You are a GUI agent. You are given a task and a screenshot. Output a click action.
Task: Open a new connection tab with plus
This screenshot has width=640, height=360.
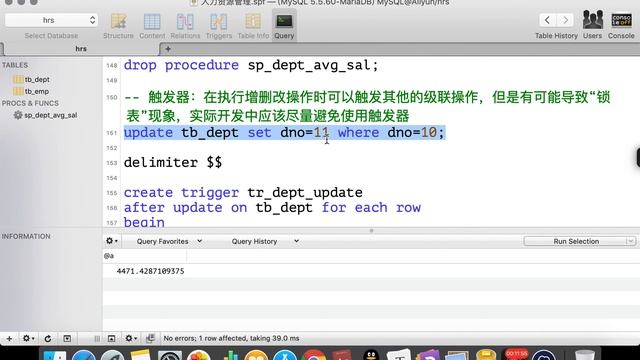[x=168, y=49]
